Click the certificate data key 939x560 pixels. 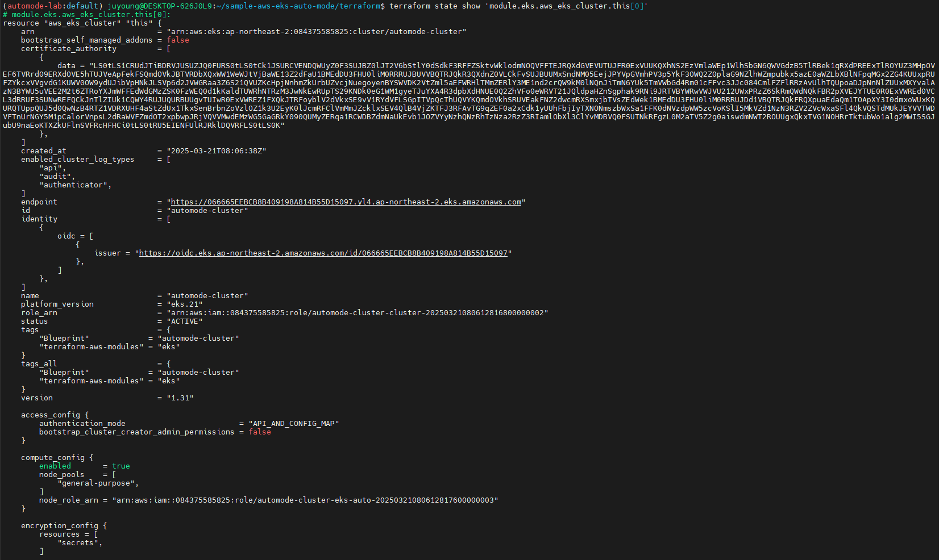67,66
